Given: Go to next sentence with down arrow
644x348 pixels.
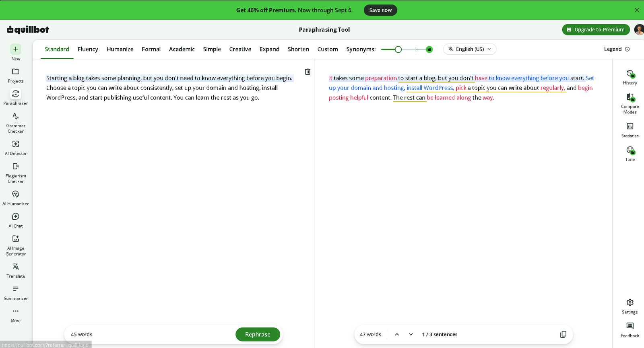Looking at the screenshot, I should pos(411,334).
